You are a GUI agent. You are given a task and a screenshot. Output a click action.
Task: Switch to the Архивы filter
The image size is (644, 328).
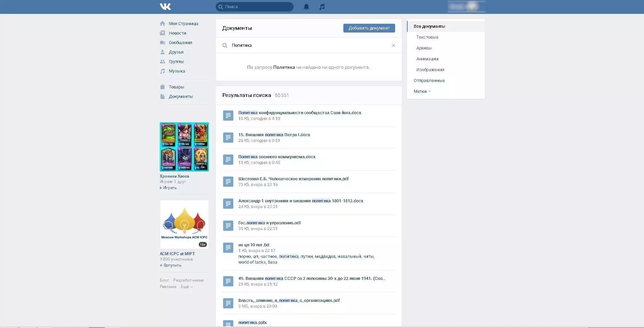coord(424,48)
